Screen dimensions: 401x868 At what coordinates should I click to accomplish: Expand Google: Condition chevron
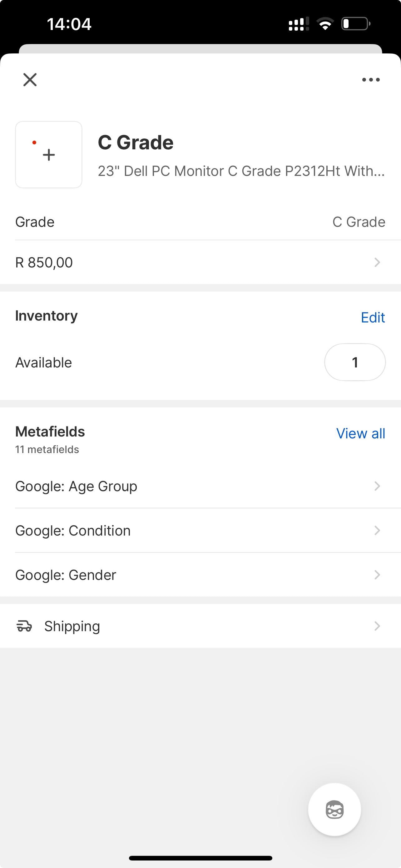coord(377,530)
